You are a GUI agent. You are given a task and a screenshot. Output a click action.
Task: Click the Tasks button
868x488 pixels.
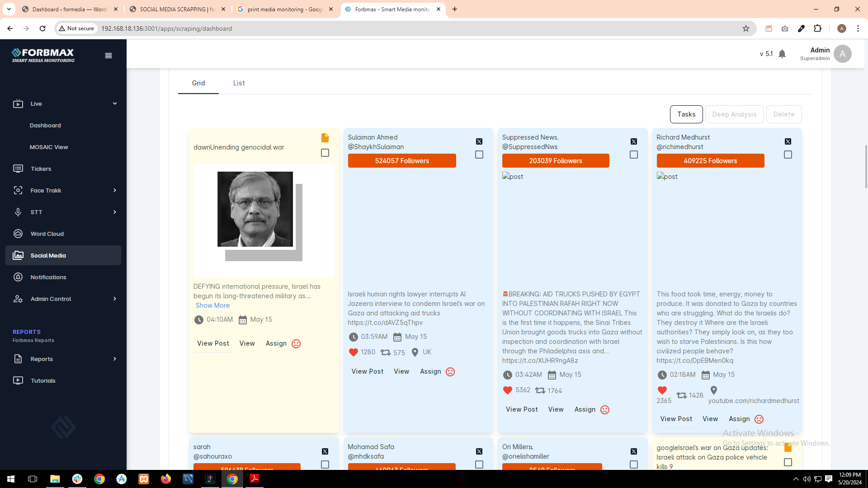[686, 114]
